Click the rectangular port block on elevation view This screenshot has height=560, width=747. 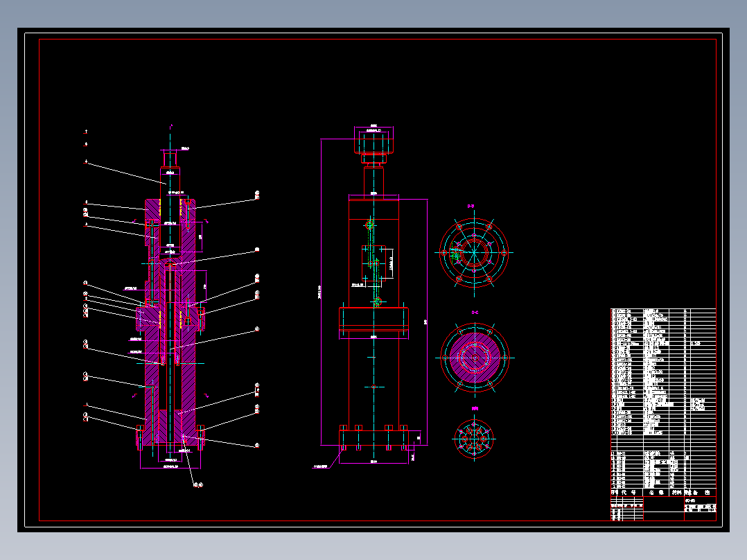373,262
